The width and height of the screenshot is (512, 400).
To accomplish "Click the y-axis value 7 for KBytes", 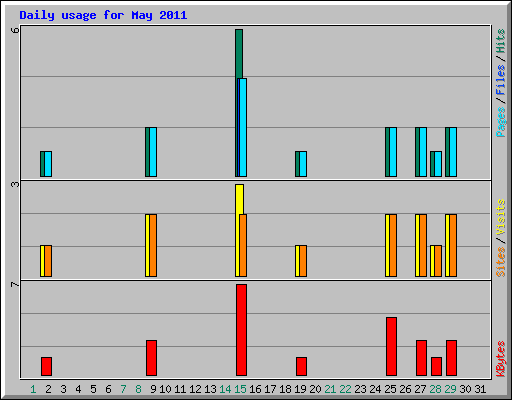I will [x=15, y=284].
